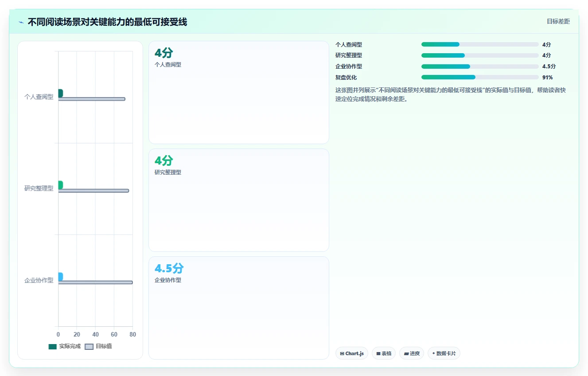
Task: Click the 目标差距 label in header
Action: (558, 21)
